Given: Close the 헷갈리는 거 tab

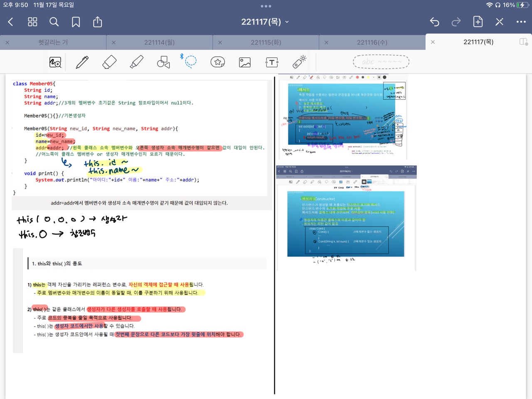Looking at the screenshot, I should [x=7, y=42].
